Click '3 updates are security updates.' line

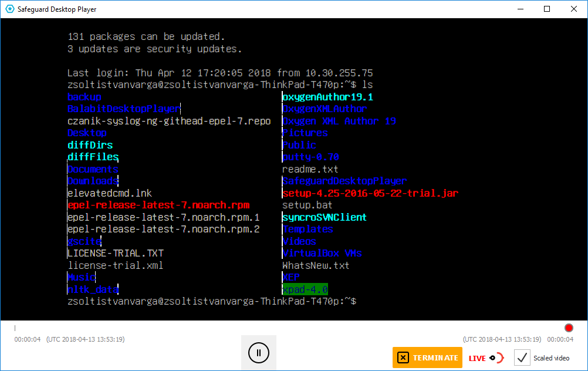155,49
